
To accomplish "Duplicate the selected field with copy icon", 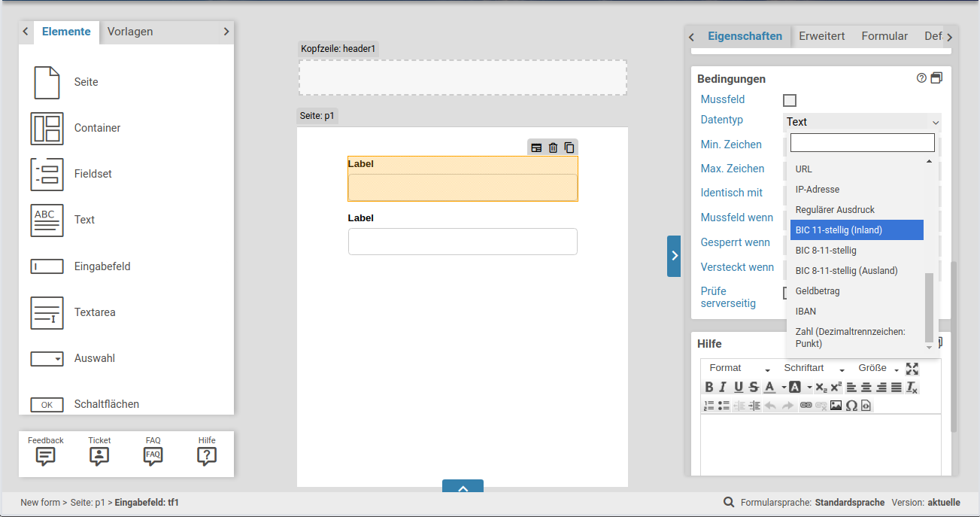I will tap(569, 148).
